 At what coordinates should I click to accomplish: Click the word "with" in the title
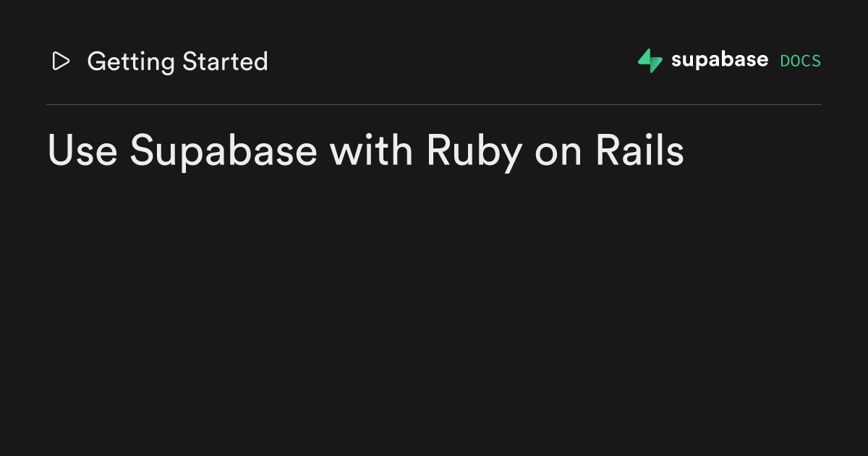pos(371,151)
